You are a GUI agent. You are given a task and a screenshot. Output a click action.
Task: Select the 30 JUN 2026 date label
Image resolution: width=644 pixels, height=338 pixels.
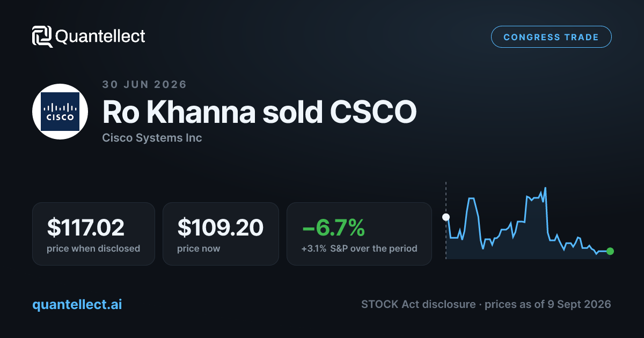pos(144,84)
